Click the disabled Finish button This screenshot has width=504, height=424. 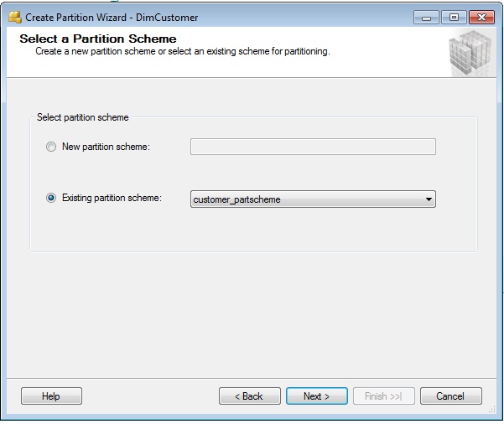coord(384,396)
